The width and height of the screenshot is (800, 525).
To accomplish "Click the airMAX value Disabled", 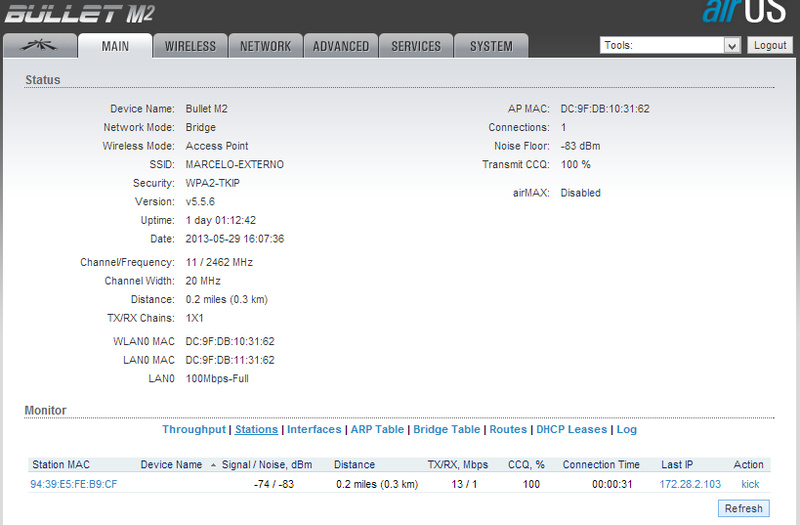I will click(580, 193).
